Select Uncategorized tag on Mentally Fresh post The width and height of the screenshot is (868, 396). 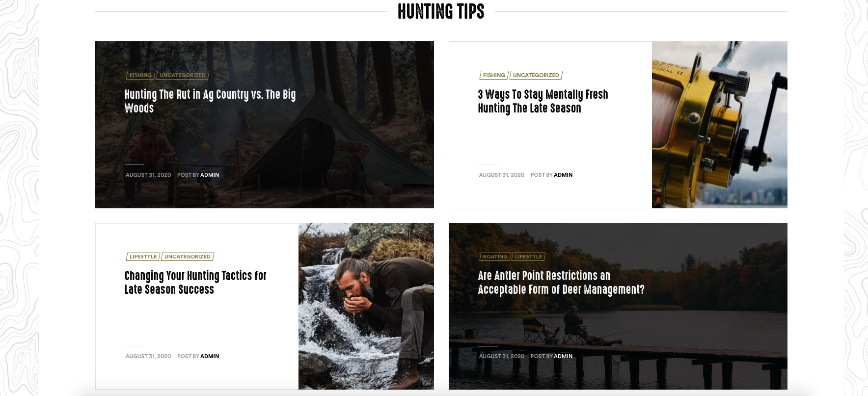tap(536, 75)
